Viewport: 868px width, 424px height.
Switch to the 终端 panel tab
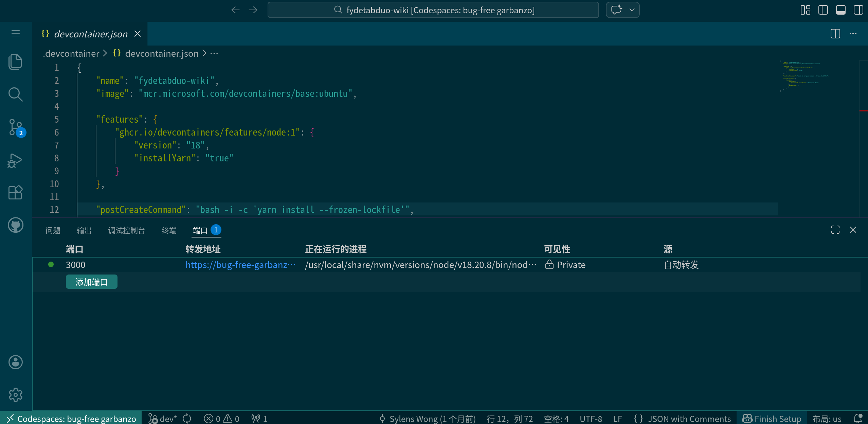[x=169, y=230]
